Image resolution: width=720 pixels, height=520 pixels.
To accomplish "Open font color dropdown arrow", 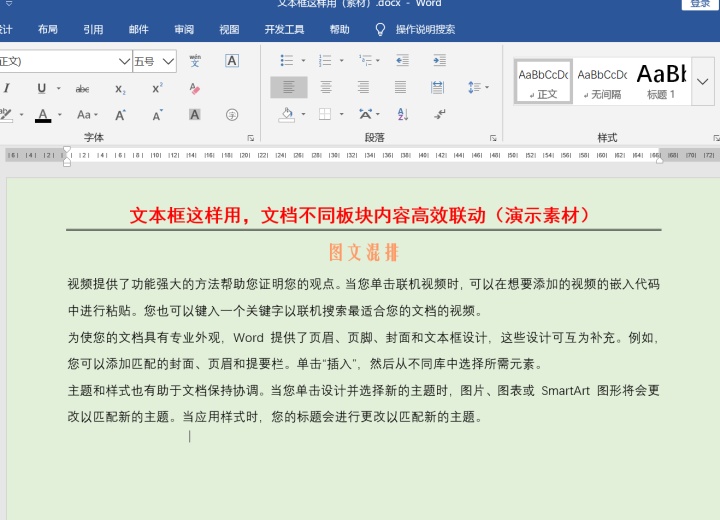I will click(60, 114).
